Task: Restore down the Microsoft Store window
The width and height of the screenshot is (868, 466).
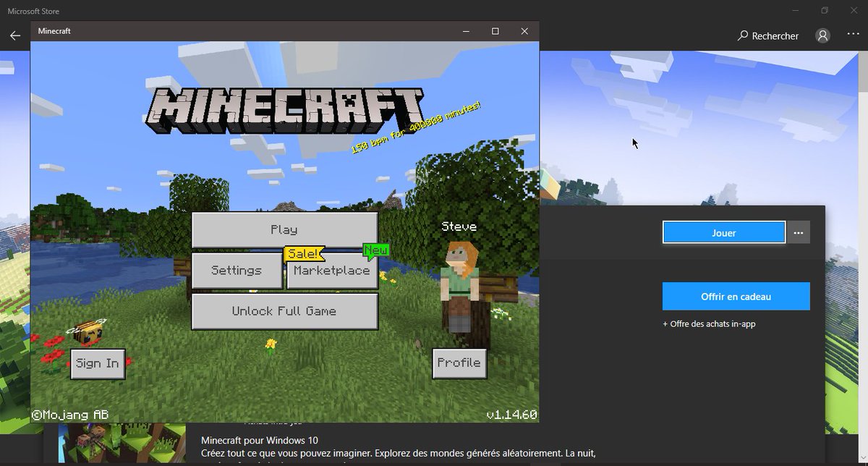Action: [x=825, y=11]
